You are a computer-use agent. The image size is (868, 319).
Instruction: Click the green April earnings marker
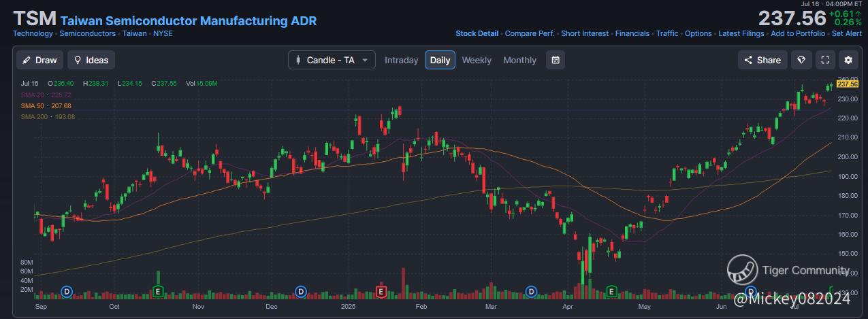tap(611, 292)
